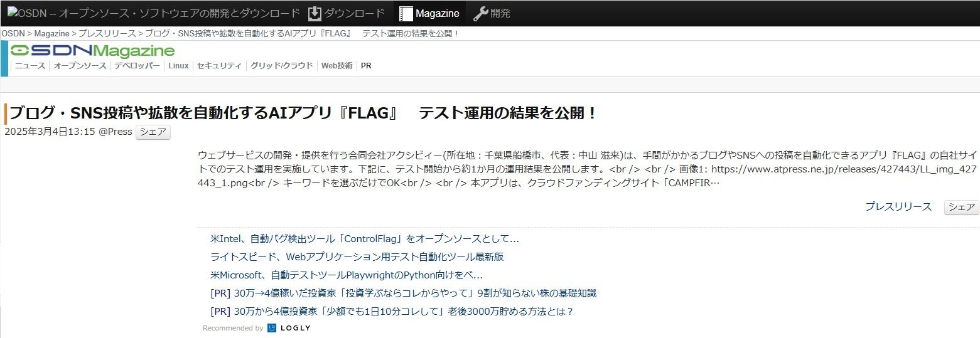The height and width of the screenshot is (338, 980).
Task: Open the Intel ControlFlag related article
Action: click(x=364, y=239)
